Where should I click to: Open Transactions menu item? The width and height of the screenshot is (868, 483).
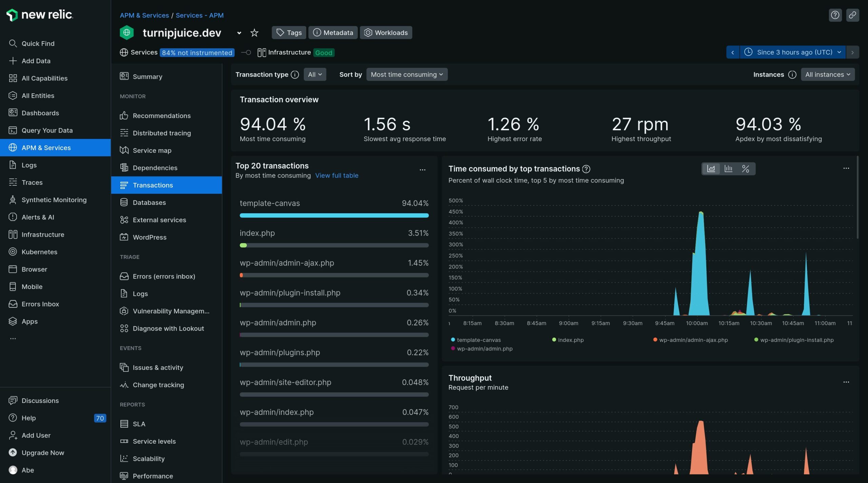pos(166,185)
